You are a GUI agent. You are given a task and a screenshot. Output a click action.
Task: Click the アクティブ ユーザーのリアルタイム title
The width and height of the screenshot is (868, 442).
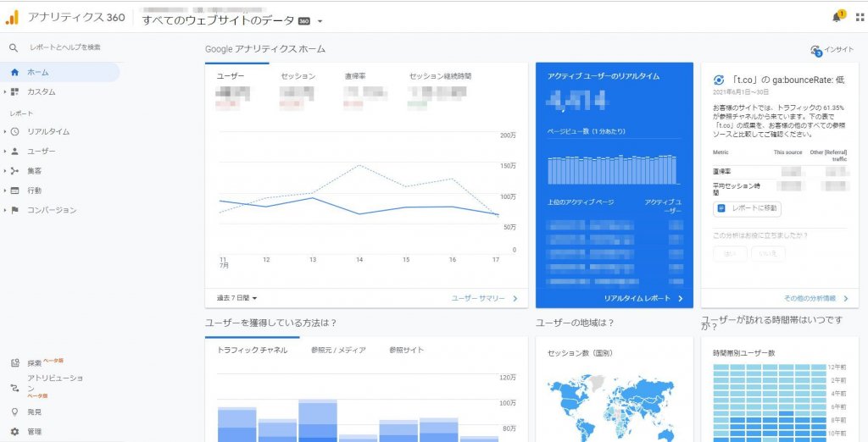tap(603, 76)
